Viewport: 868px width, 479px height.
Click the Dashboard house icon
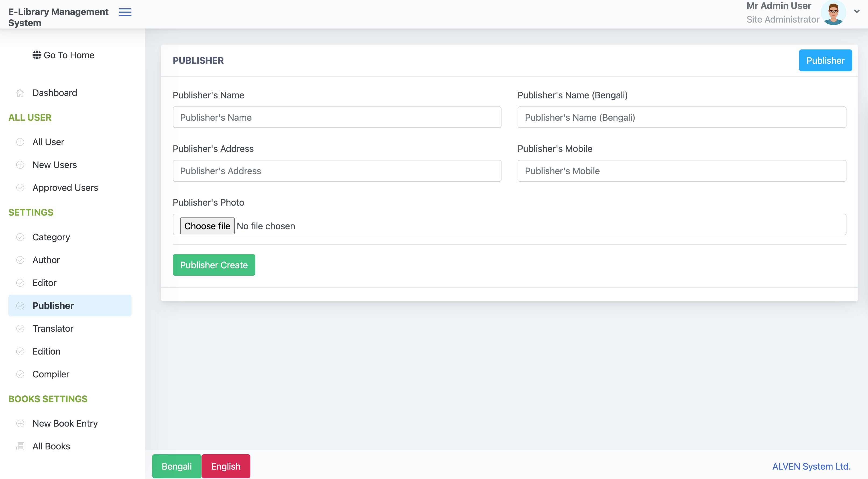[20, 93]
